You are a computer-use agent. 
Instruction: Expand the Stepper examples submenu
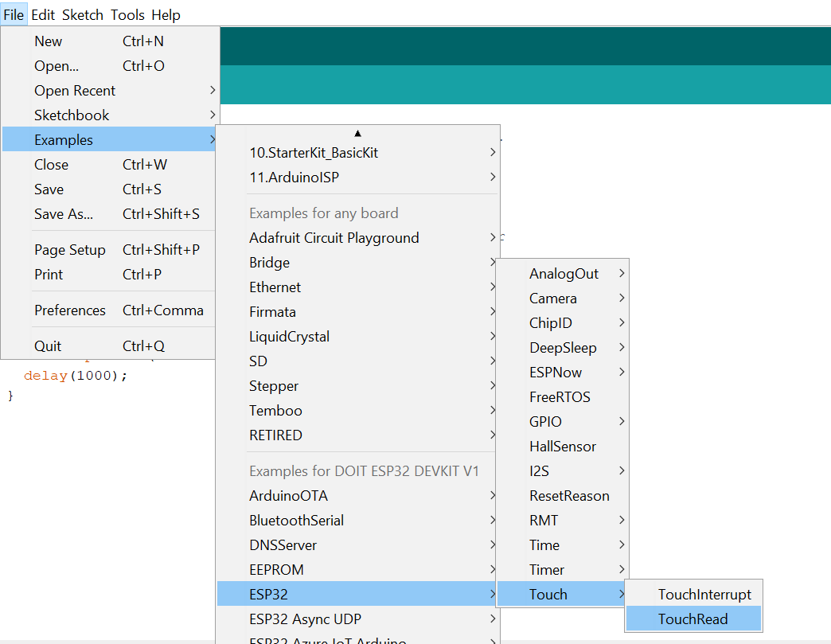tap(357, 385)
